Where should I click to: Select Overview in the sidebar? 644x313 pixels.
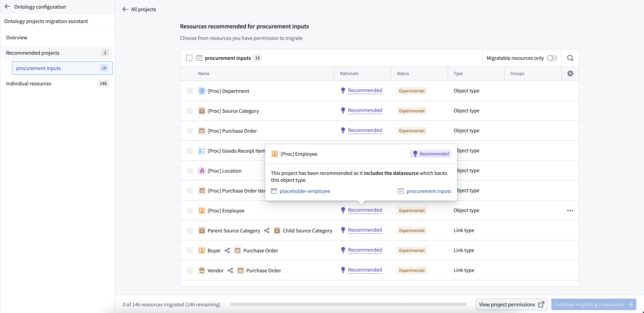[x=17, y=37]
